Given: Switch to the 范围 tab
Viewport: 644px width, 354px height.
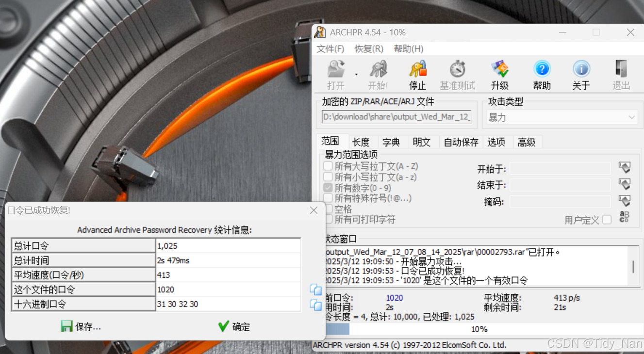Looking at the screenshot, I should click(330, 141).
